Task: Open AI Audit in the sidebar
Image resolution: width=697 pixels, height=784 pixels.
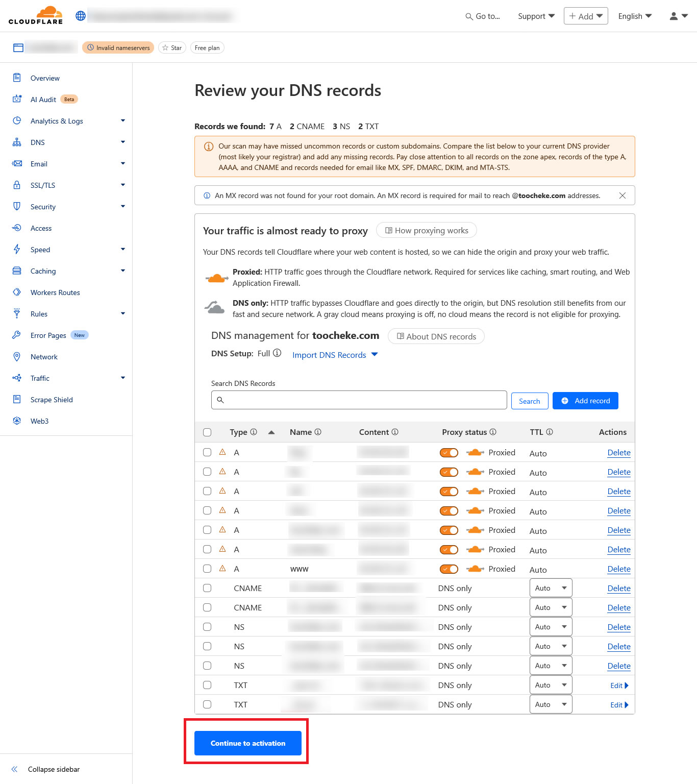Action: tap(43, 100)
